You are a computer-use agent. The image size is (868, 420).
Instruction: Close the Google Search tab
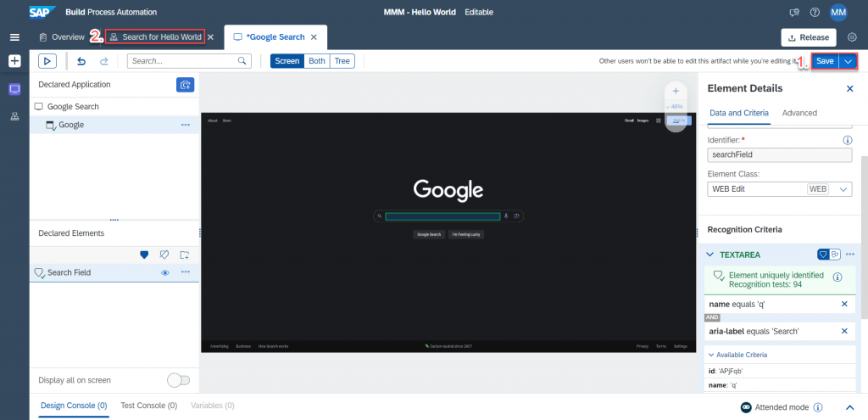click(x=314, y=37)
